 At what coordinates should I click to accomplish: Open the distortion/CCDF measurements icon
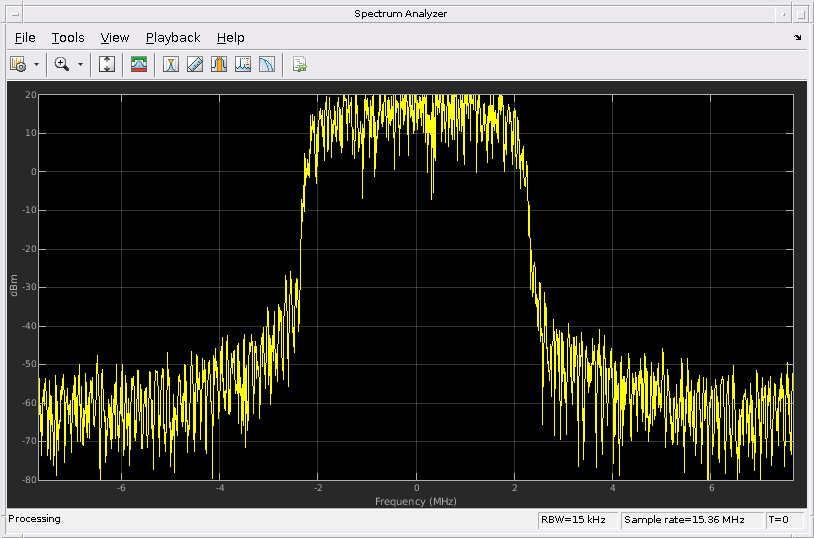click(267, 64)
